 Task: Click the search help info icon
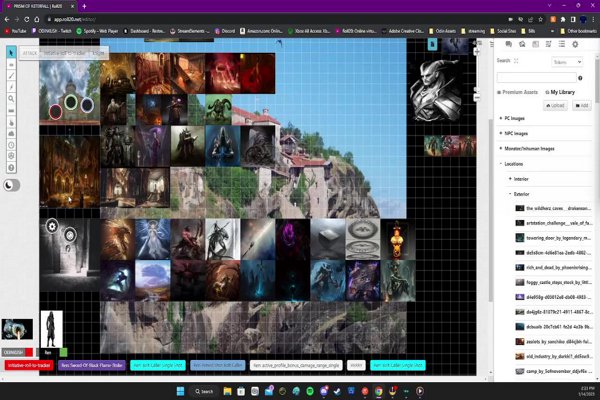[580, 78]
